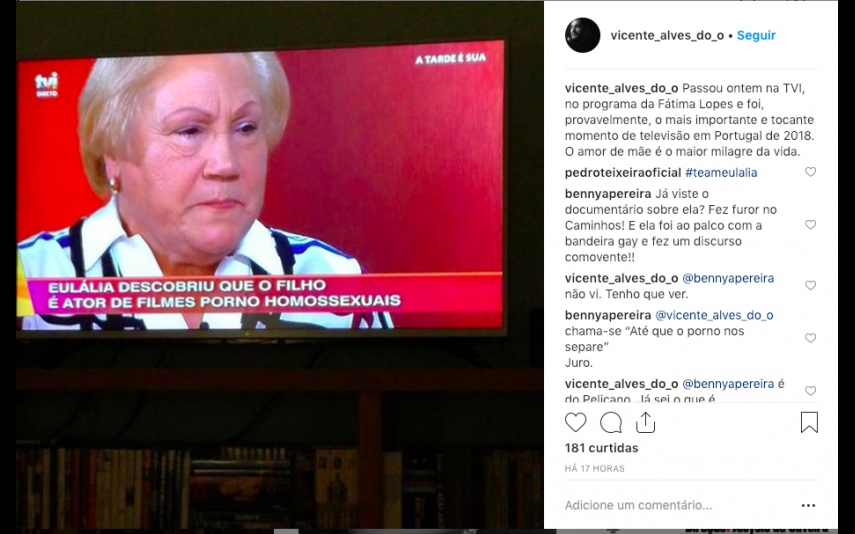Save the post with the bookmark icon

(x=809, y=422)
